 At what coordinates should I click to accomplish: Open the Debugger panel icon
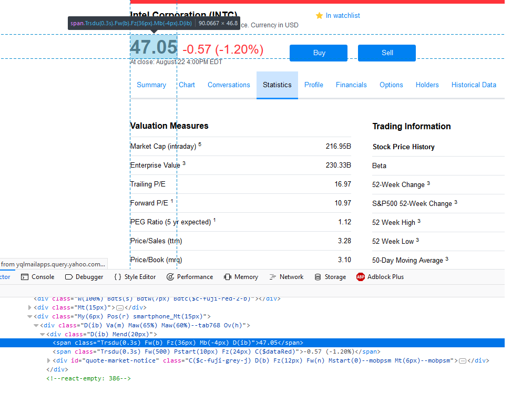pos(69,277)
